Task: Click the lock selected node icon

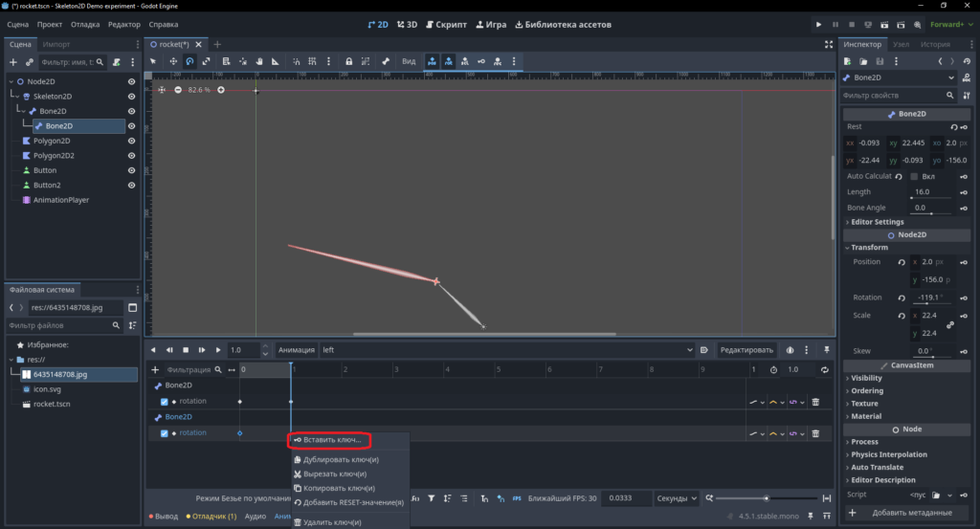Action: [x=348, y=61]
